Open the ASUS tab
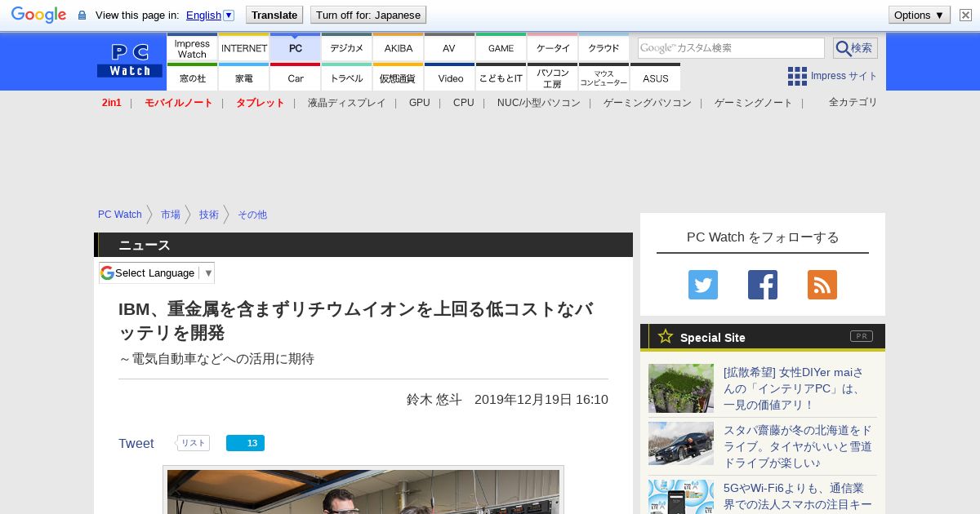Image resolution: width=980 pixels, height=514 pixels. (x=656, y=78)
